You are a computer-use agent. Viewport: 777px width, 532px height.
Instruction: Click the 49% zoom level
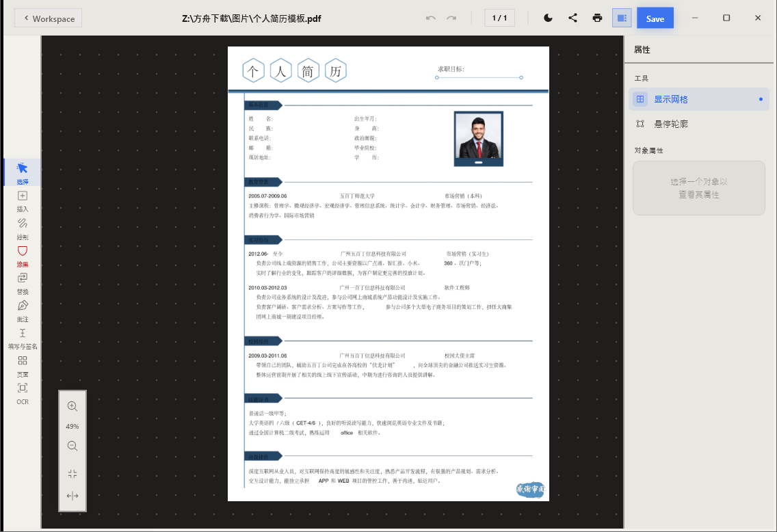(73, 427)
